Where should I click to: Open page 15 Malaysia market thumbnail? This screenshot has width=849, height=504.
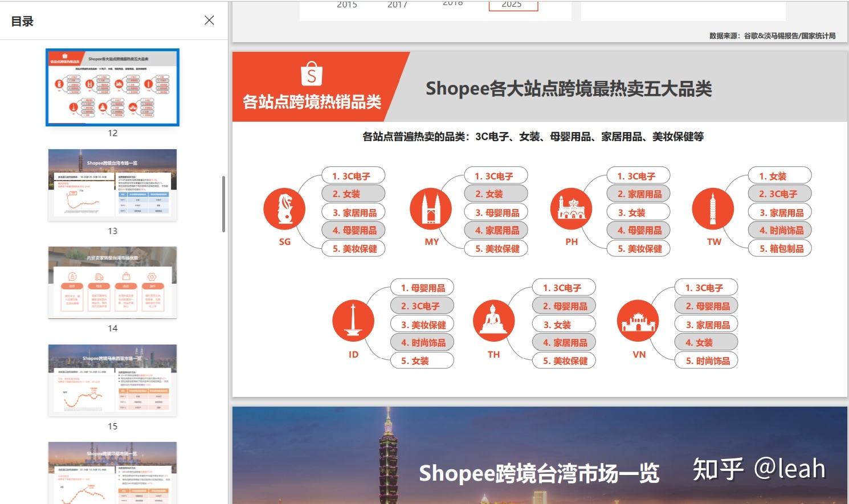coord(112,380)
